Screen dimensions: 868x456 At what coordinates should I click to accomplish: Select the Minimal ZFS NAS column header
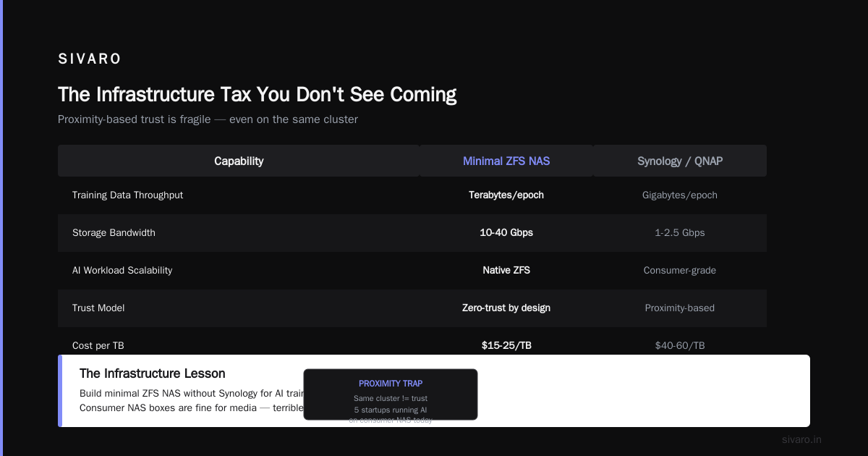[506, 161]
